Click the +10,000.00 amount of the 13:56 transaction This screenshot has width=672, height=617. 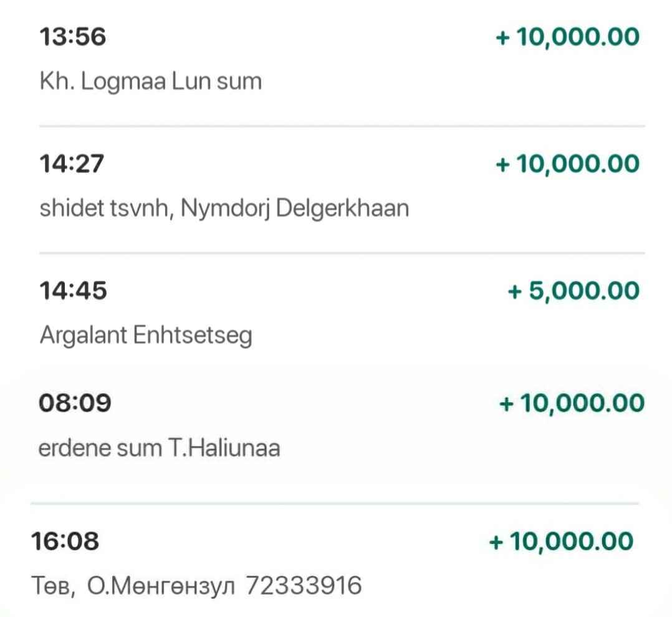(567, 37)
